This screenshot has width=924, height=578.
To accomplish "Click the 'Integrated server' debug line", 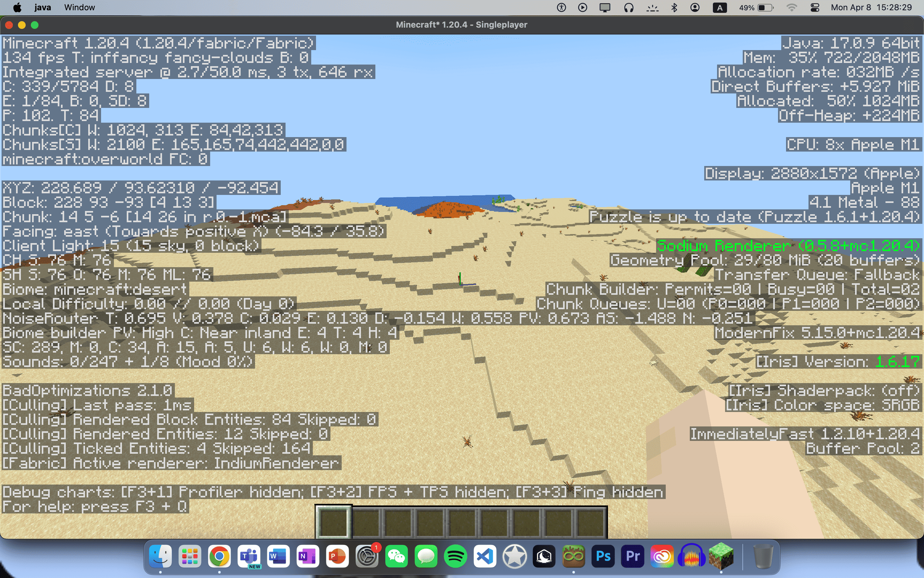I will point(188,72).
